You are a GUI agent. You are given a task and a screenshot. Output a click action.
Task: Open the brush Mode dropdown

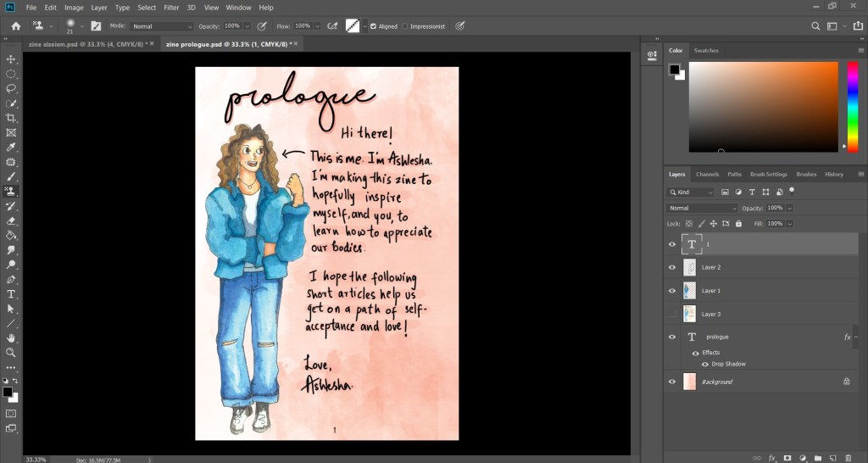pyautogui.click(x=161, y=26)
